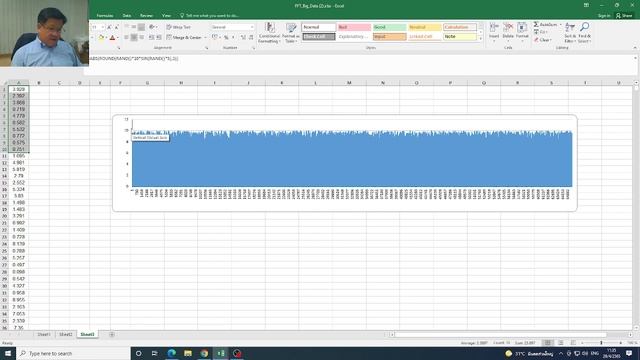
Task: Switch to Page Layout view in status bar
Action: 561,343
